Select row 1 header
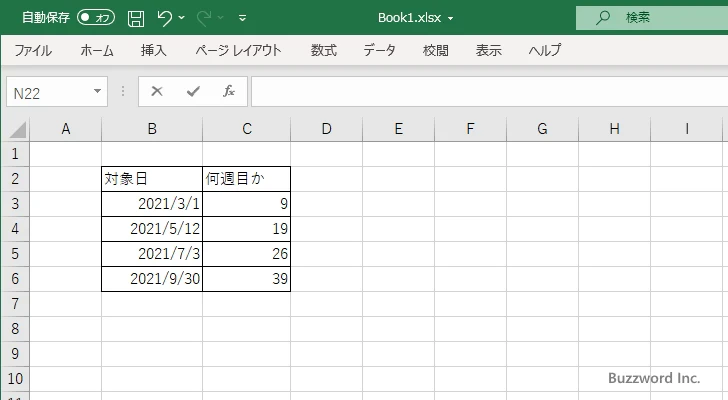 pos(15,154)
